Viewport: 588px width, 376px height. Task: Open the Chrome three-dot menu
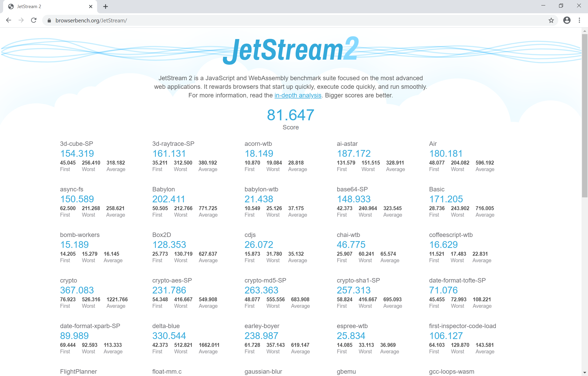click(579, 20)
